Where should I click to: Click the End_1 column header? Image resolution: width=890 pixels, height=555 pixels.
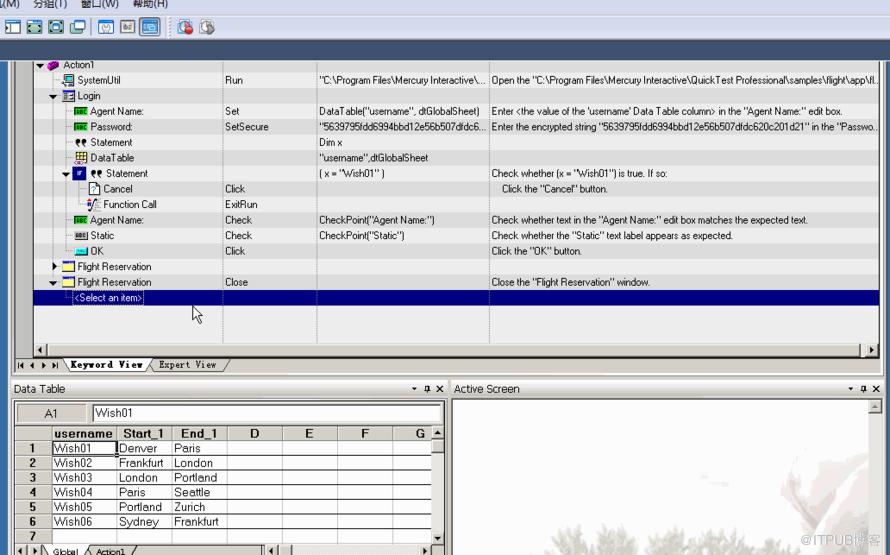click(x=199, y=434)
